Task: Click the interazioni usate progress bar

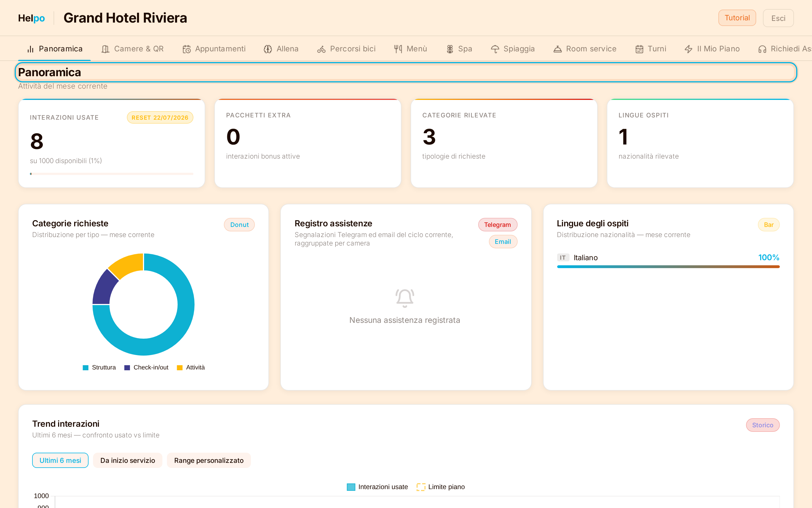Action: click(x=112, y=174)
